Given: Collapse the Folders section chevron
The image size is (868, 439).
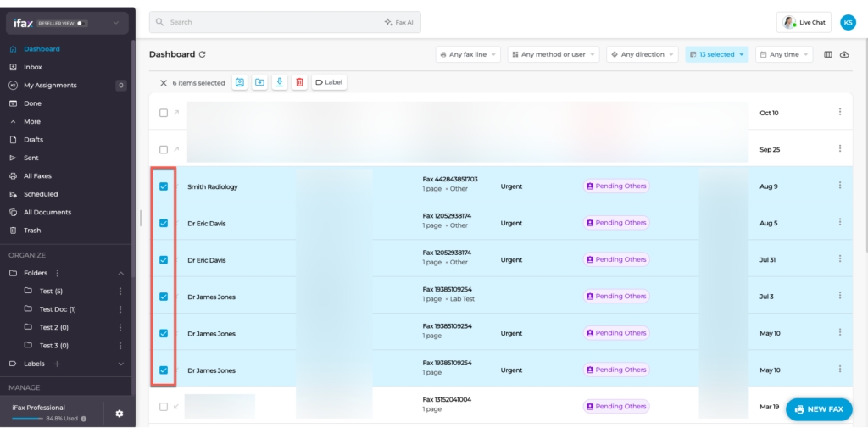Looking at the screenshot, I should [120, 273].
